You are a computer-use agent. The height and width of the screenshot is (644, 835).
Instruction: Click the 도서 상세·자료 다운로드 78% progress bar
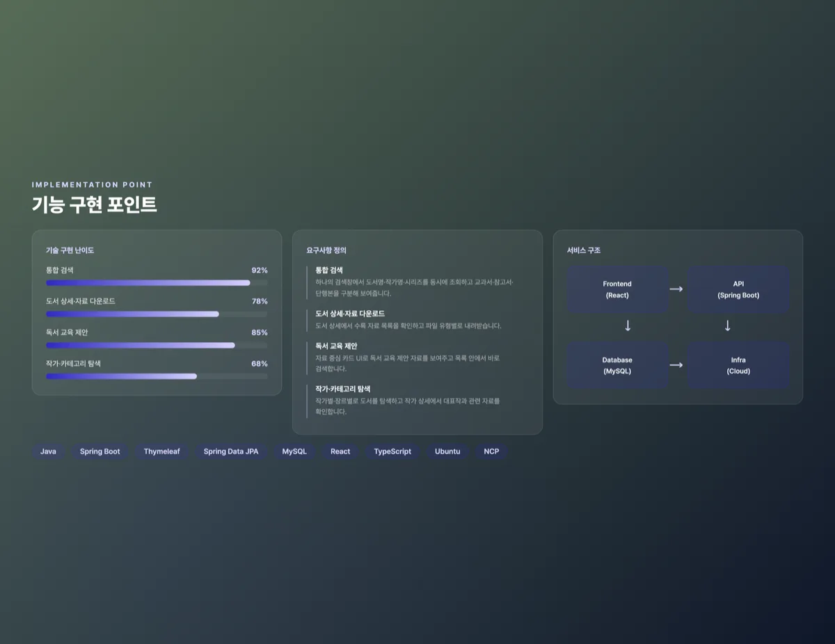click(x=157, y=314)
